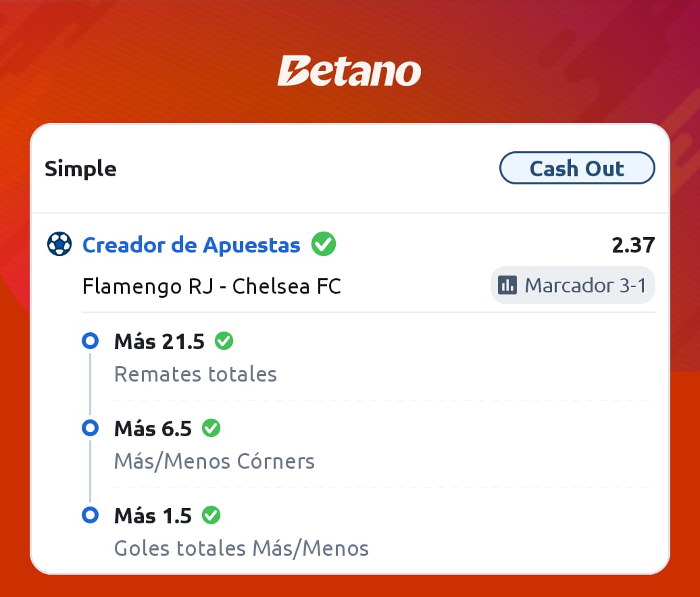Open the Creador de Apuestas link
Screen dimensions: 700x597
(x=191, y=245)
